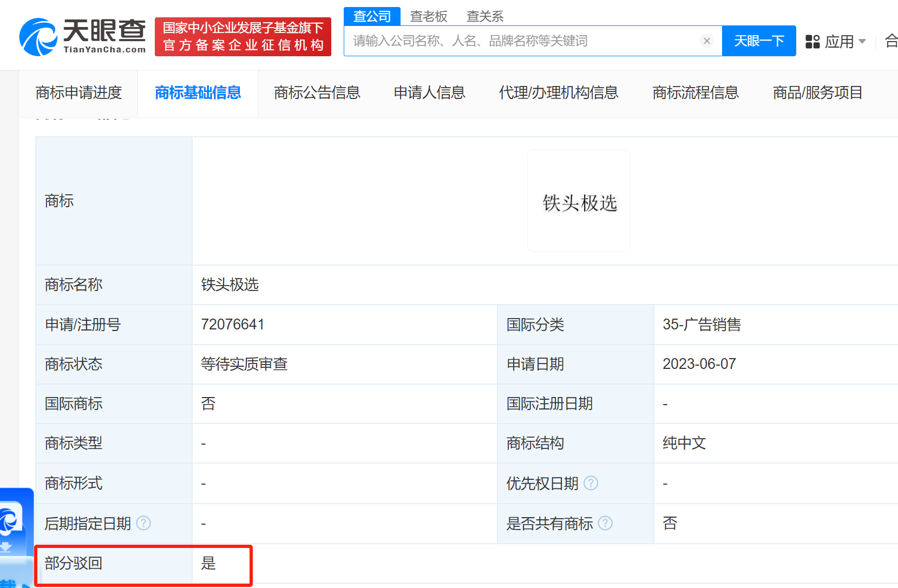Switch to the 查关系 search tab
The height and width of the screenshot is (588, 898).
pos(485,16)
